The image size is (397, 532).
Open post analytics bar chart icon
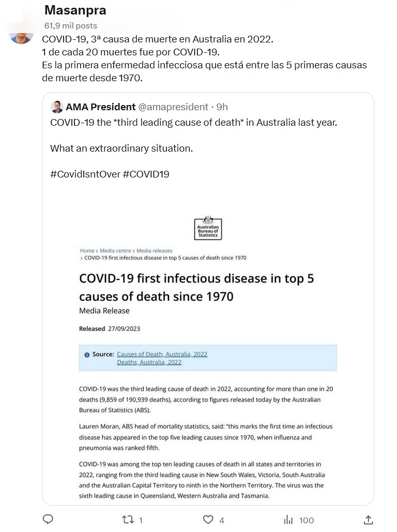[288, 520]
